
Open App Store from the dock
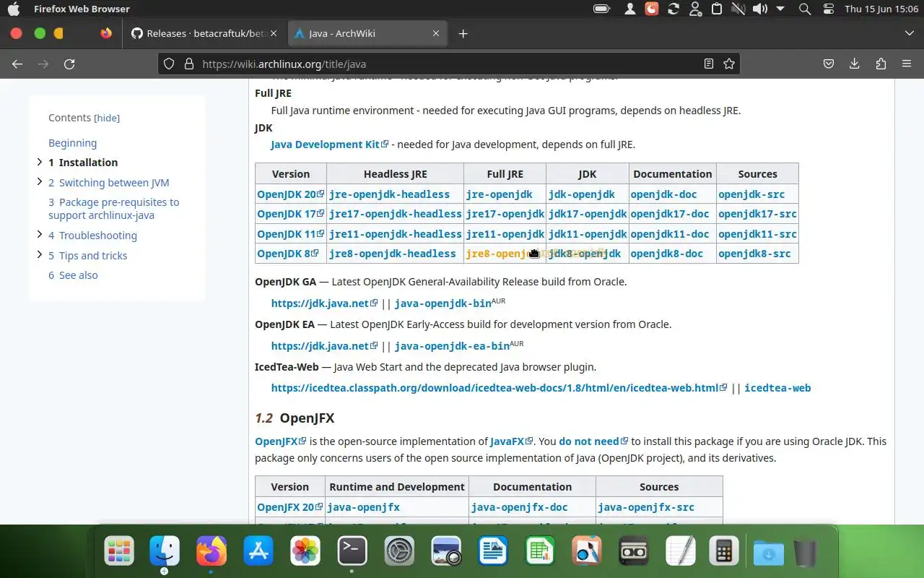[x=258, y=552]
